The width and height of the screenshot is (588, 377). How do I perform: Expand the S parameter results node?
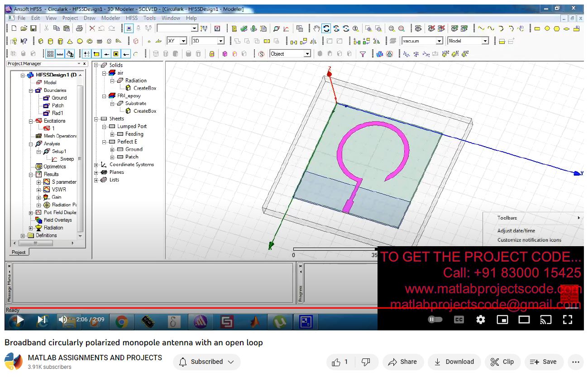click(x=39, y=182)
